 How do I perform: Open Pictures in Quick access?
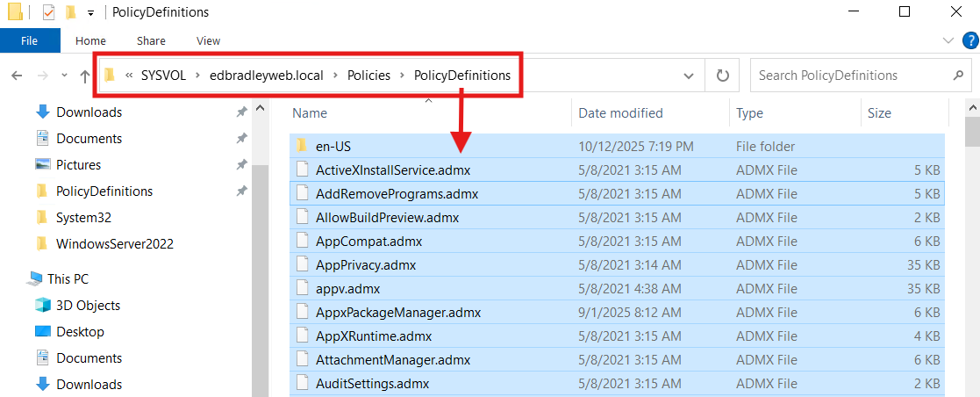pos(78,165)
